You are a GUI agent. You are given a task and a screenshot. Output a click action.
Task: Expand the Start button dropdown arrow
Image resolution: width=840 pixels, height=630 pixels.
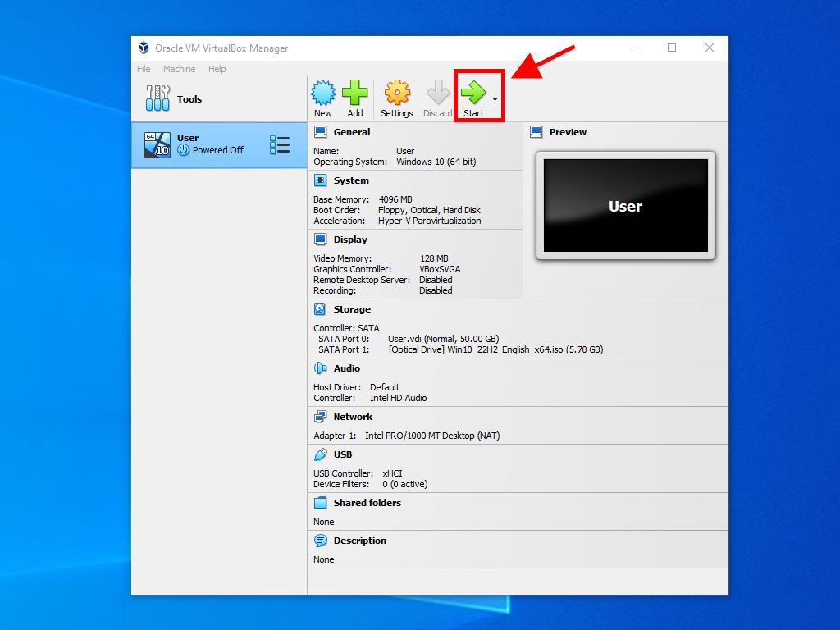tap(495, 99)
